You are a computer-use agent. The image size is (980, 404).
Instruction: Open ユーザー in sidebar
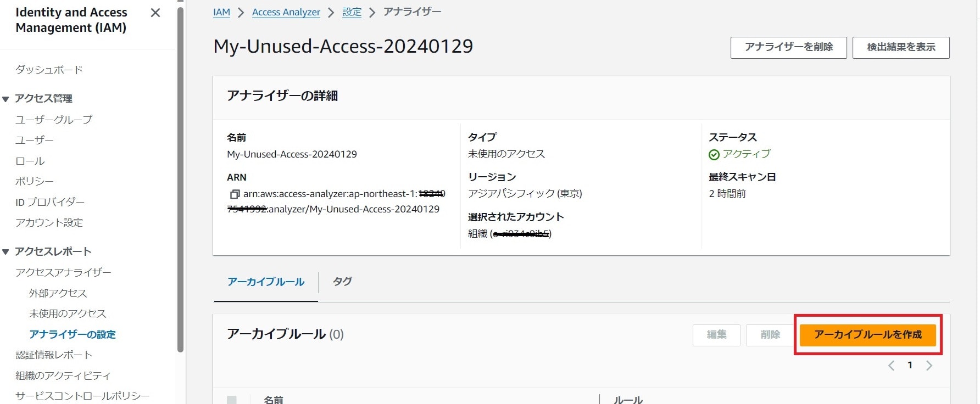click(x=34, y=140)
